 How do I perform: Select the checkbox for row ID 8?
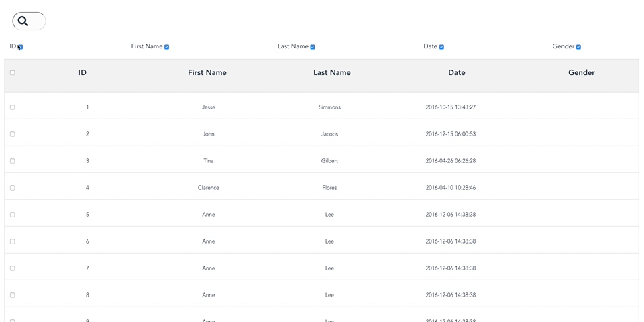(12, 295)
